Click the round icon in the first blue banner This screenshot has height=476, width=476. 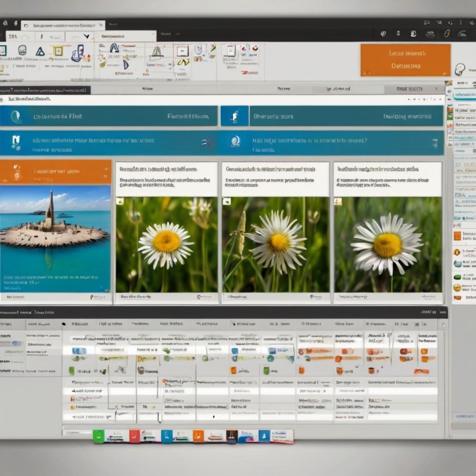(16, 116)
